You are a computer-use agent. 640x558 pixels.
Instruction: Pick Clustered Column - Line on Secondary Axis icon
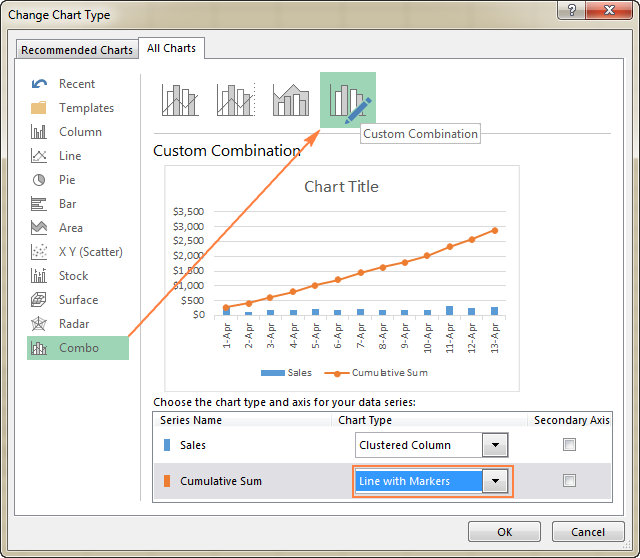(x=236, y=100)
